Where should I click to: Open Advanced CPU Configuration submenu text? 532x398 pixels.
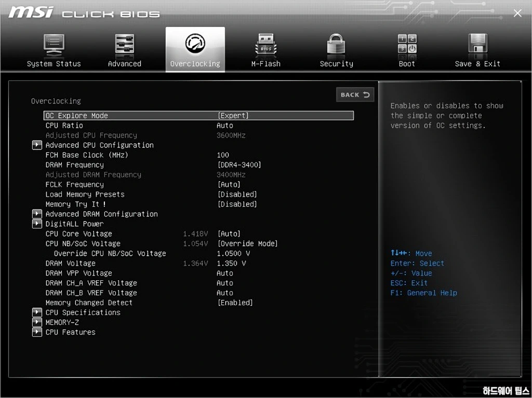tap(99, 145)
